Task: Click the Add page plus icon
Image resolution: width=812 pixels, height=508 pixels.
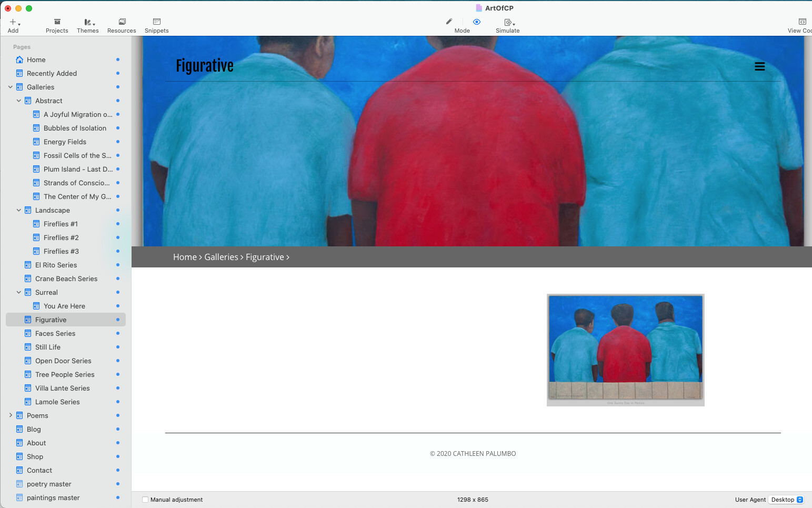Action: [13, 22]
